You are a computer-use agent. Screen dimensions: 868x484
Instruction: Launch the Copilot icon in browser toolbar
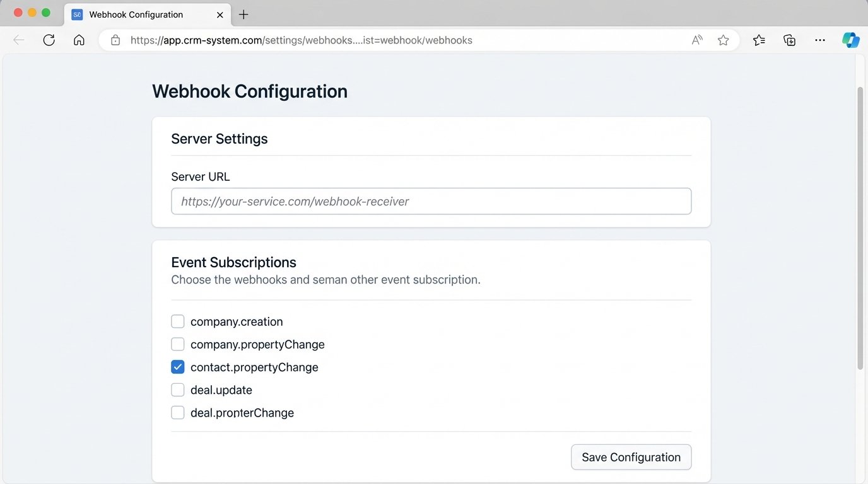[x=850, y=40]
